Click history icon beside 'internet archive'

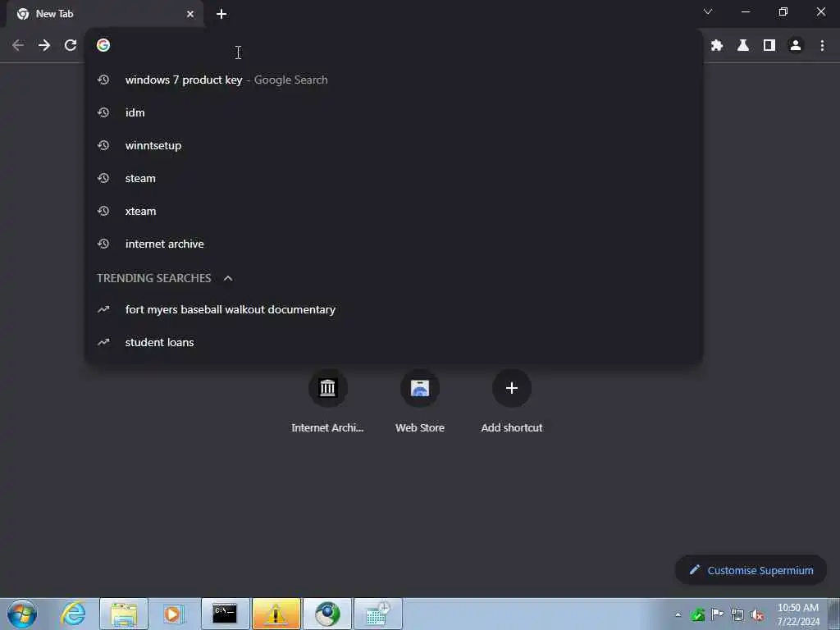(103, 244)
